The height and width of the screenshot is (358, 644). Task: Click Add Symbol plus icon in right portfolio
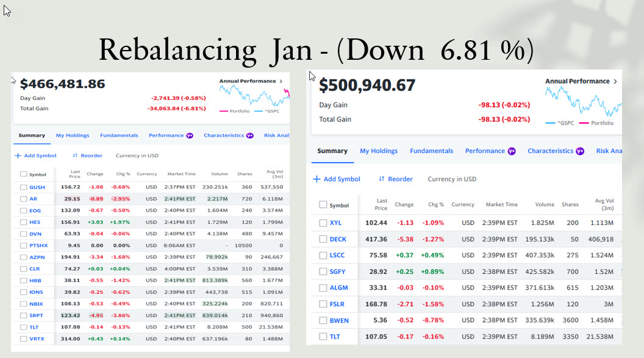(x=317, y=179)
